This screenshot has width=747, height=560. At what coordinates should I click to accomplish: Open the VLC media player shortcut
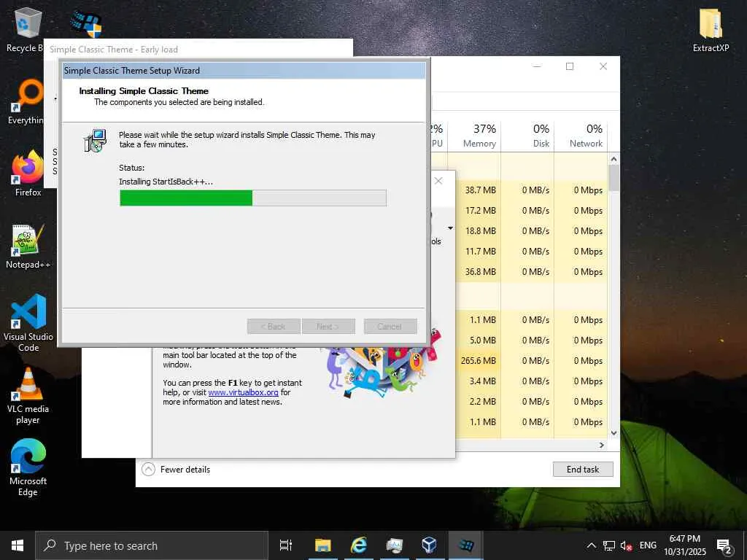(28, 395)
